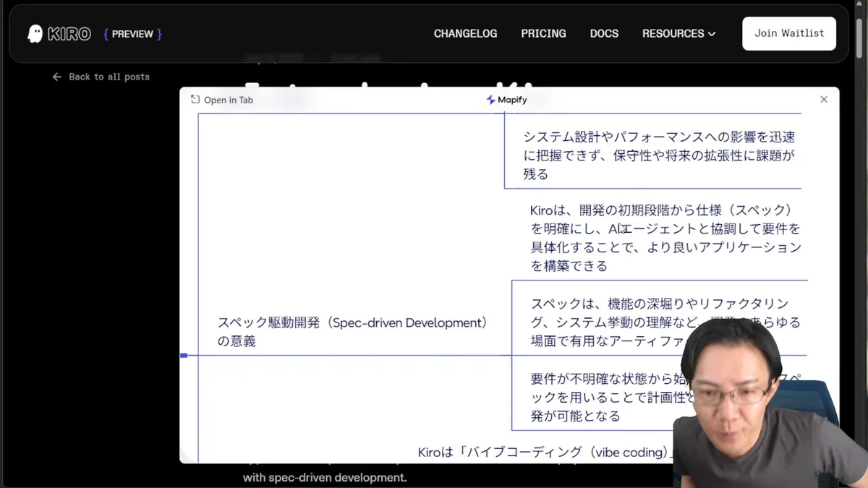The width and height of the screenshot is (868, 488).
Task: Select the スペック駆動開発 (Spec-driven Development) の意義 node
Action: (x=353, y=332)
